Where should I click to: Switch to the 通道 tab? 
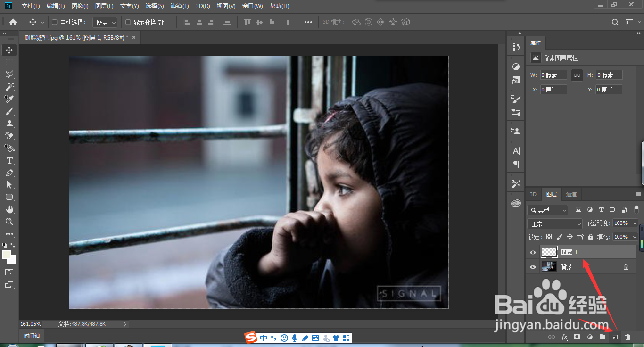[x=571, y=194]
